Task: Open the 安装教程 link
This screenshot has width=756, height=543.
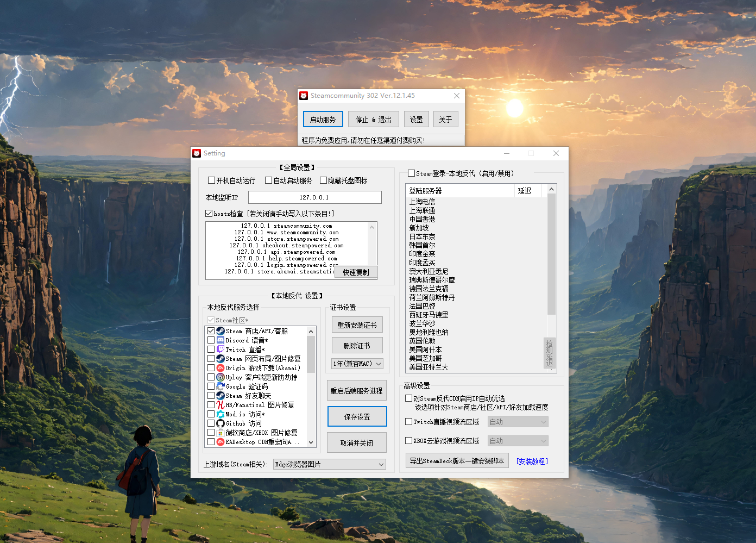Action: [531, 460]
